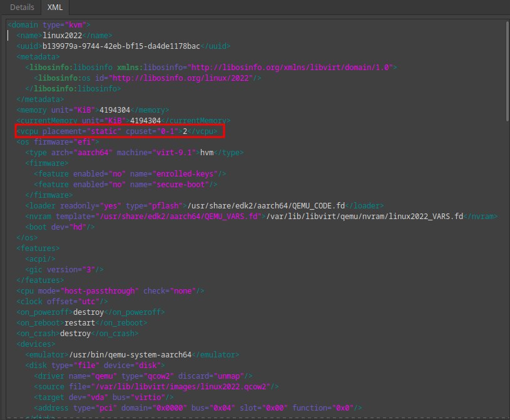The width and height of the screenshot is (510, 420).
Task: Switch to the Details tab
Action: coord(22,7)
